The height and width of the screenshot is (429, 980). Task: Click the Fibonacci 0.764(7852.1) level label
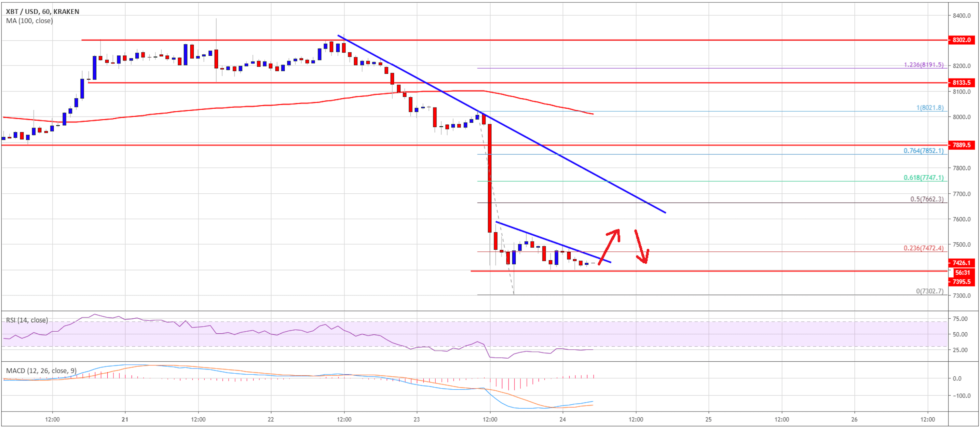pos(924,151)
